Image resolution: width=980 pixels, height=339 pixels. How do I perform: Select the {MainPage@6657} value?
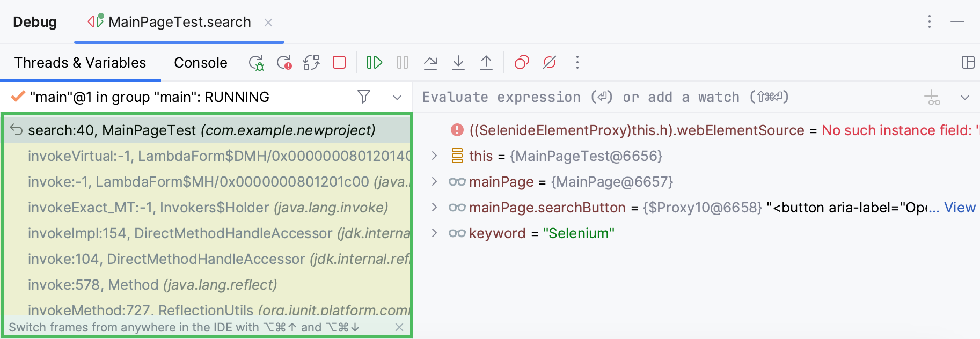coord(612,182)
